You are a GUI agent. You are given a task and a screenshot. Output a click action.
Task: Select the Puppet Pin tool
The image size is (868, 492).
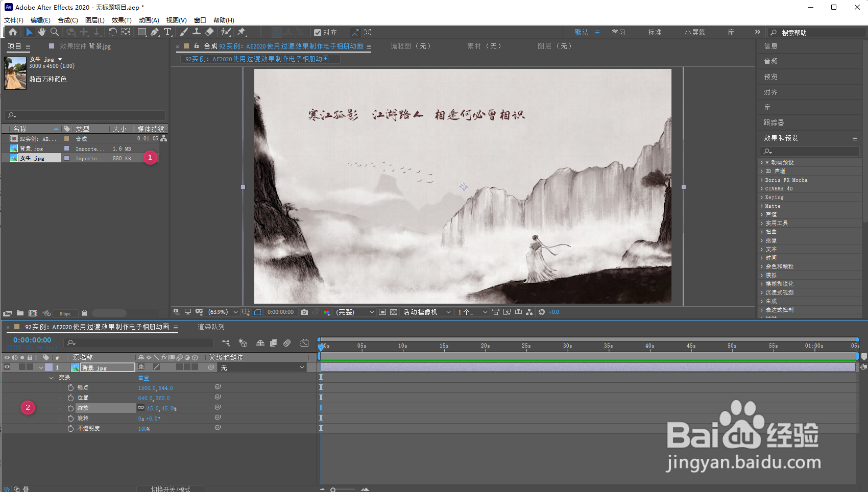pos(242,32)
